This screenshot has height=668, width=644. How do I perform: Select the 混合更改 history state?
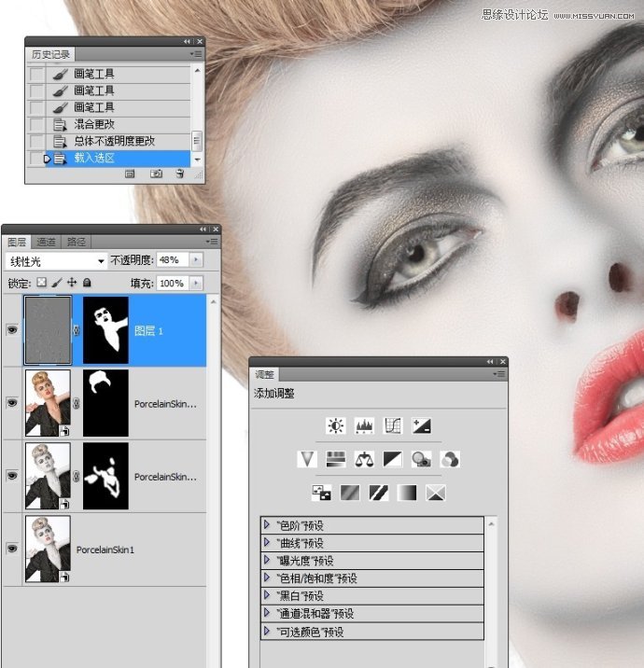94,124
